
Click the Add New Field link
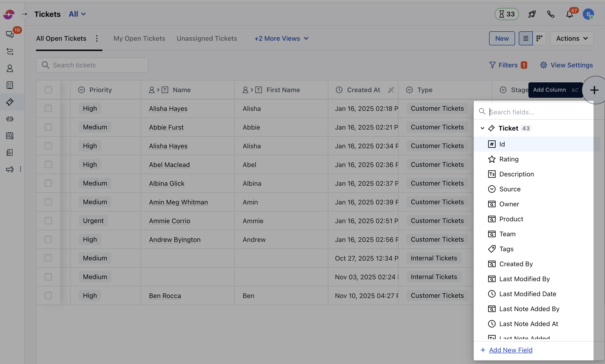point(510,350)
